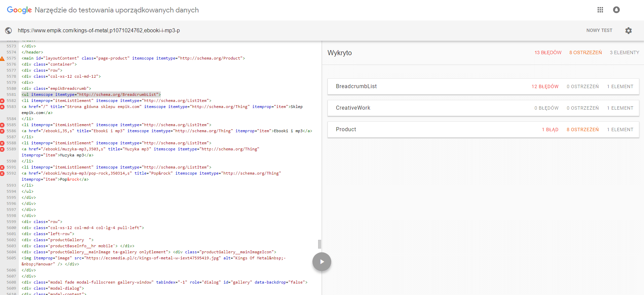Start a new test with NOWY TEST
The height and width of the screenshot is (295, 644).
click(599, 30)
